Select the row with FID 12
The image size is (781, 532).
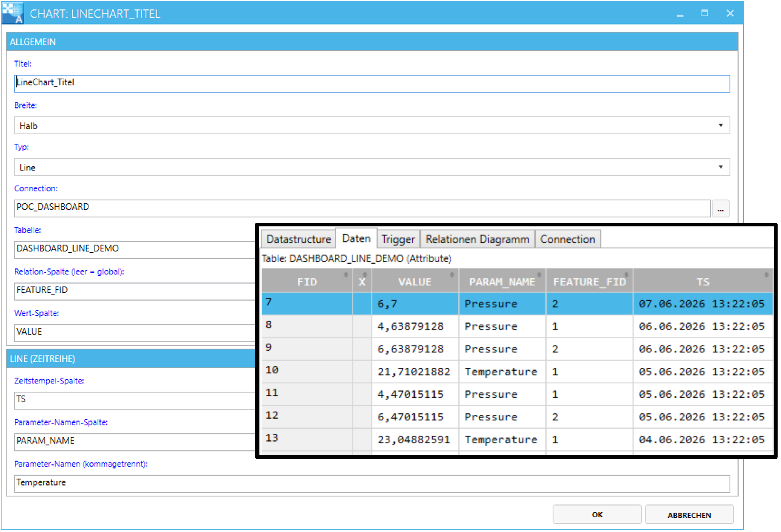[517, 417]
